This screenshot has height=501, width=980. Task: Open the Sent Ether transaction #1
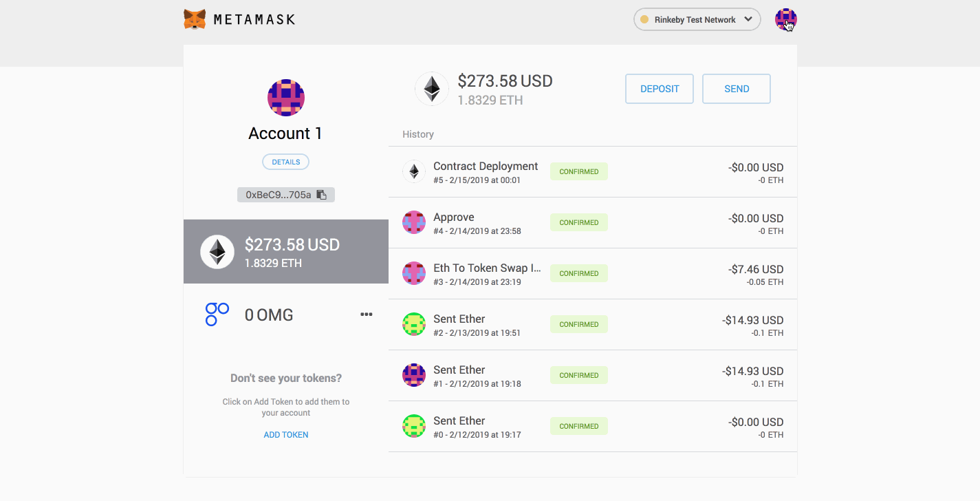(593, 376)
